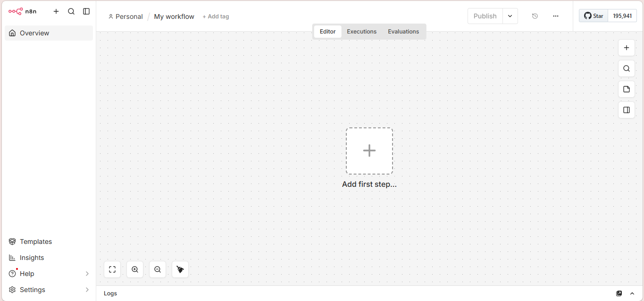This screenshot has width=644, height=301.
Task: Click the dashed Add first step box
Action: 369,151
